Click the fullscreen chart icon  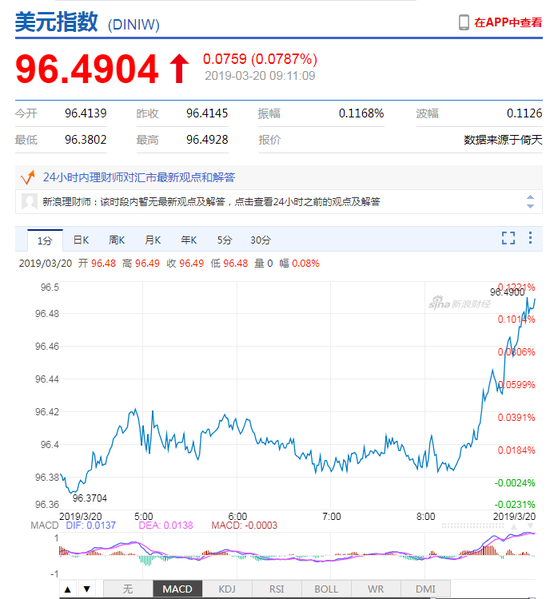pos(508,238)
